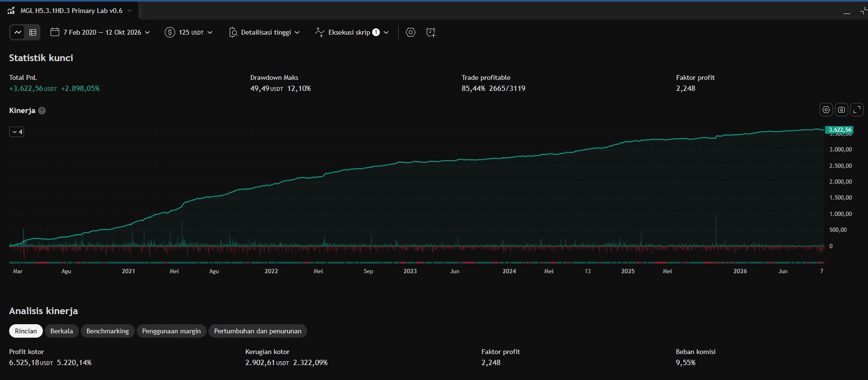Select the Profit kotor value 6.525,18 USDT

(31, 363)
